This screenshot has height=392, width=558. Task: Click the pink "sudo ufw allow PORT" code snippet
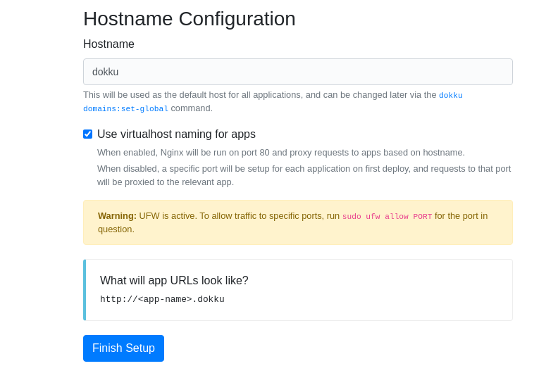click(387, 217)
